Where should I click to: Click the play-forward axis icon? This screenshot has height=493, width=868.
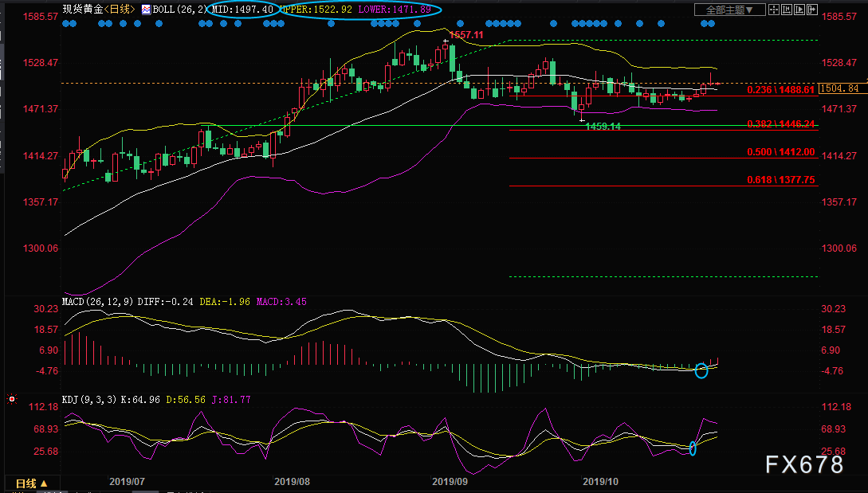pos(799,10)
